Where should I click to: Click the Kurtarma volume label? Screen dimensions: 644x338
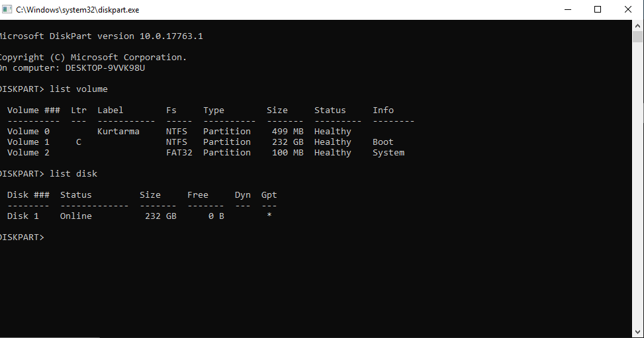click(x=118, y=132)
